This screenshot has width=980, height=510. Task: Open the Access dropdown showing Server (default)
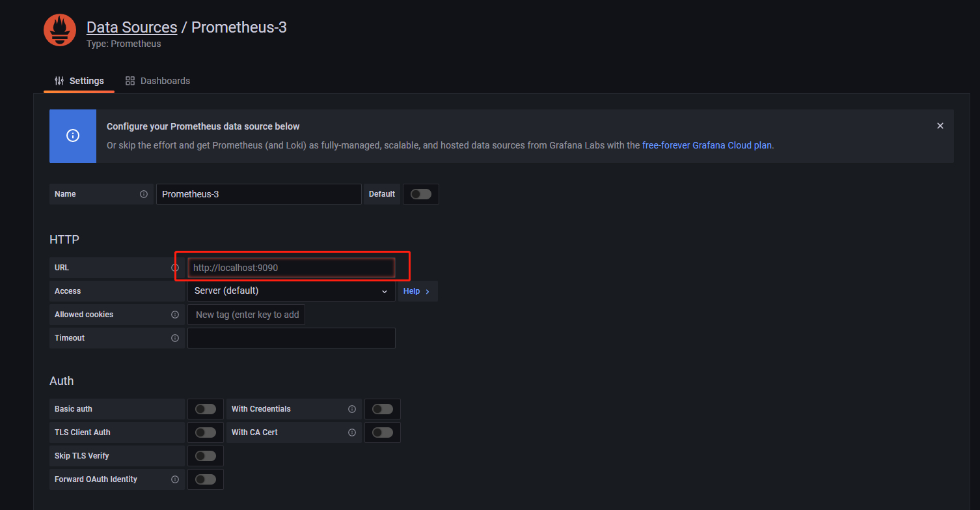coord(292,291)
